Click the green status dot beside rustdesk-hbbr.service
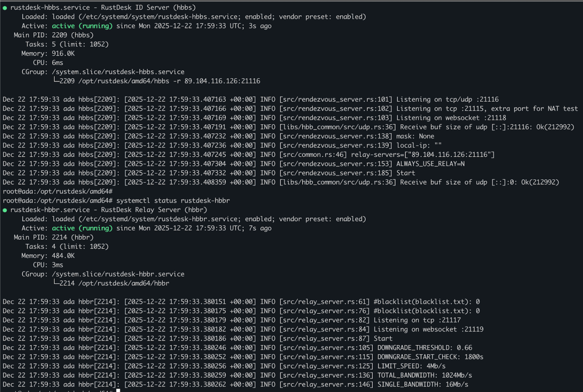The image size is (583, 392). click(5, 210)
